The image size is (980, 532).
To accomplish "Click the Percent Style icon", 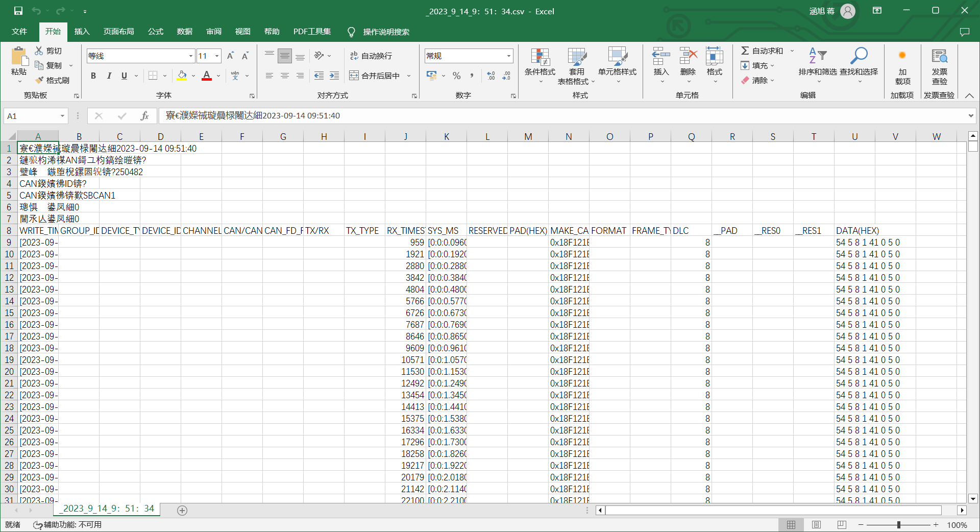I will tap(456, 76).
